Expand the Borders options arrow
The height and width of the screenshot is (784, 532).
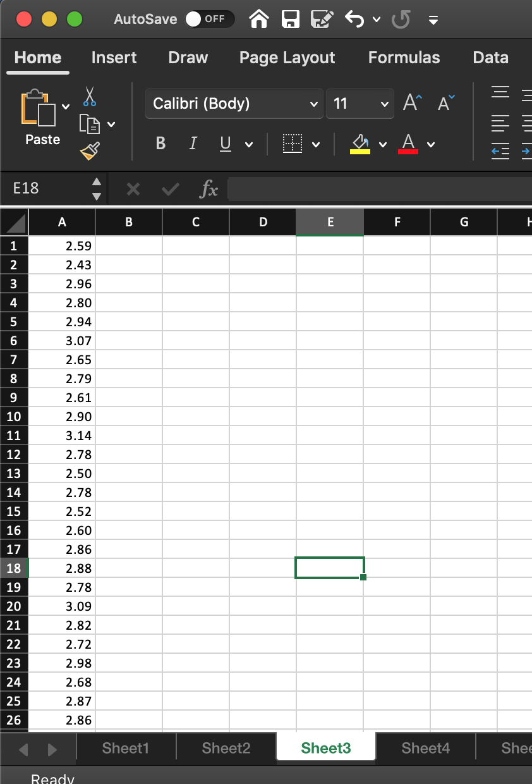(x=316, y=145)
